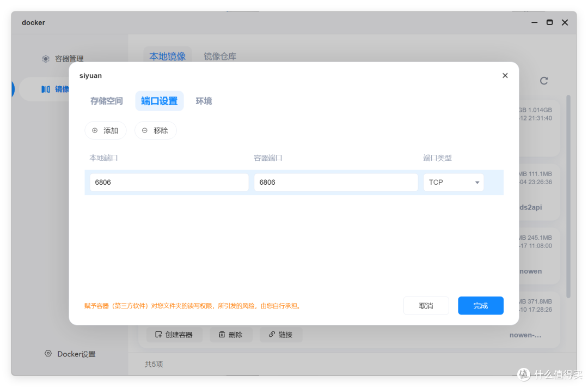Click the 共5项 status text
Viewport: 588px width, 387px height.
(x=154, y=364)
